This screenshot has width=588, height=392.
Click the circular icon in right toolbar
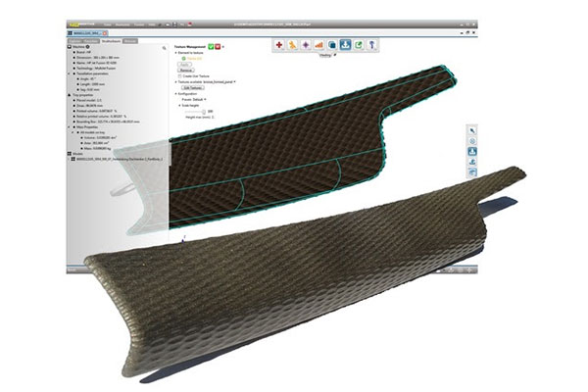[472, 141]
